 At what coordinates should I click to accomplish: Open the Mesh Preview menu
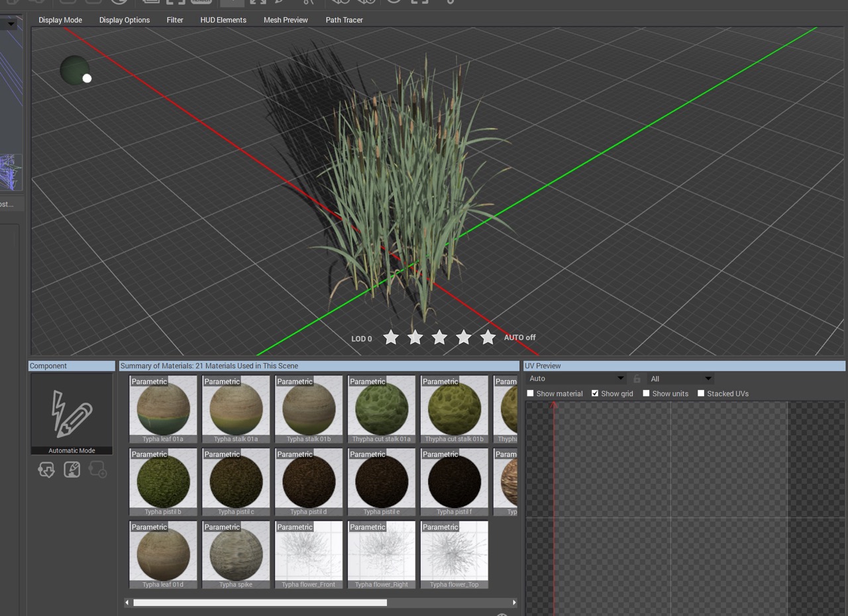click(x=286, y=20)
